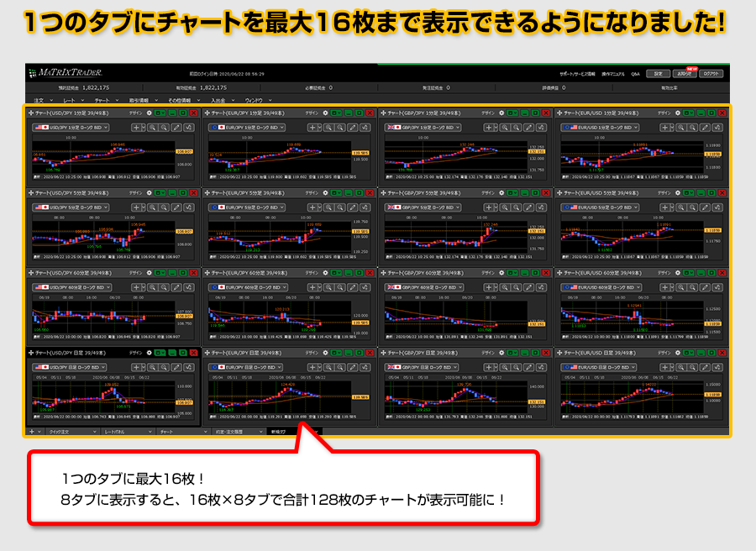This screenshot has height=551, width=756.
Task: Open the EUR/USD 日足 ローソク BID selector
Action: pyautogui.click(x=599, y=367)
